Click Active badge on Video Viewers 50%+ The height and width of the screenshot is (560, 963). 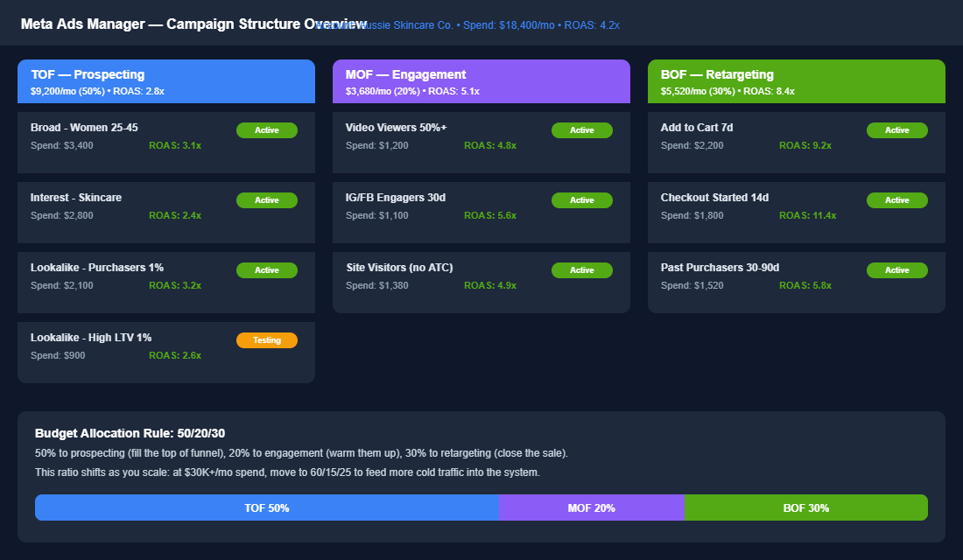click(x=582, y=130)
